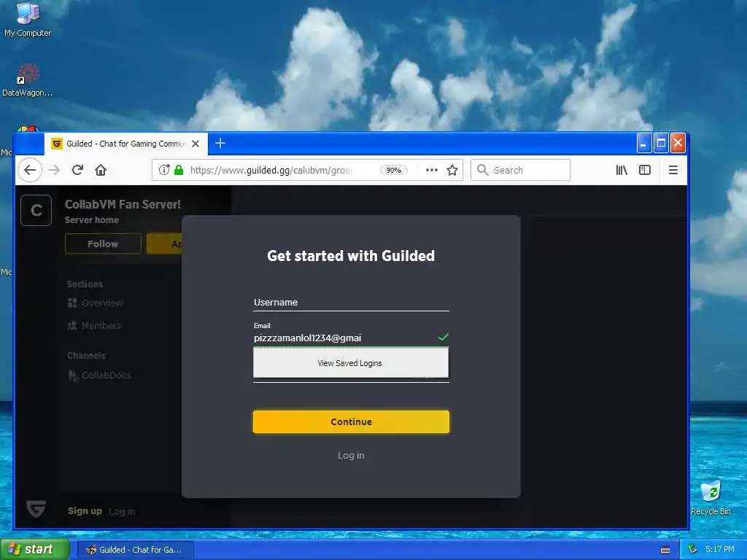Click the Email field with pizzzamanlol1234
747x560 pixels.
351,338
